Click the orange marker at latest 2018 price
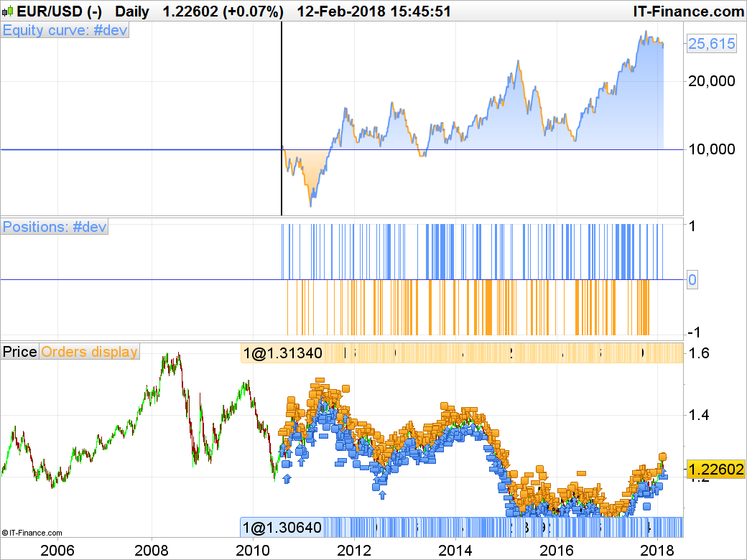747x560 pixels. (663, 457)
